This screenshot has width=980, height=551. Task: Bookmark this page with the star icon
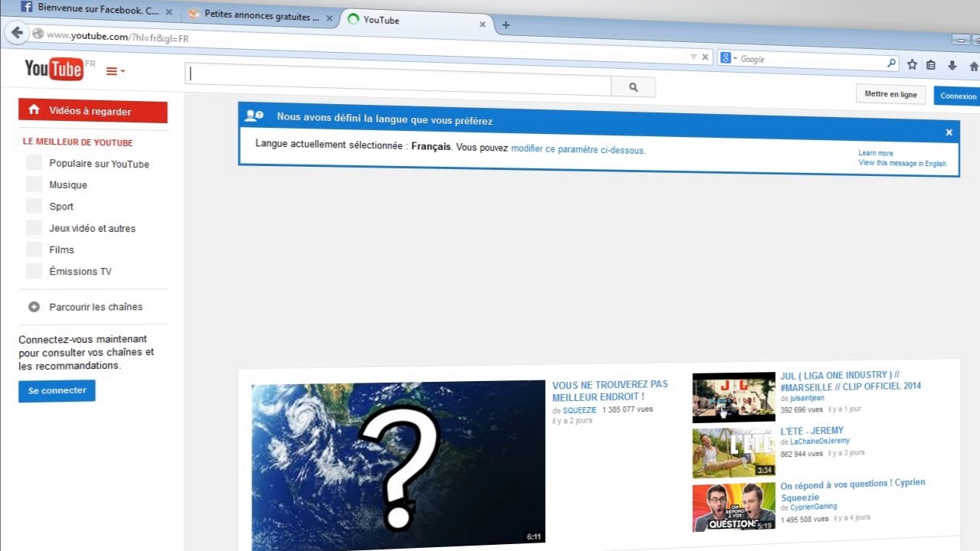[x=912, y=65]
